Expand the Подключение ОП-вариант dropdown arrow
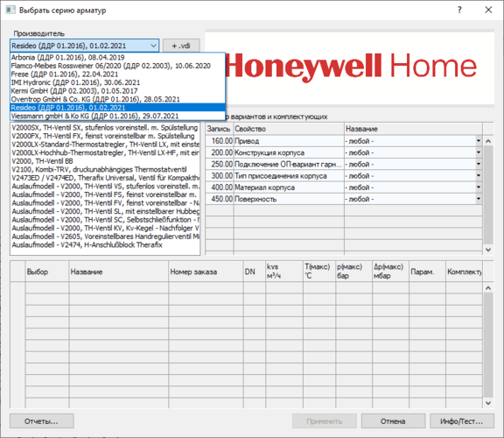 click(x=479, y=164)
